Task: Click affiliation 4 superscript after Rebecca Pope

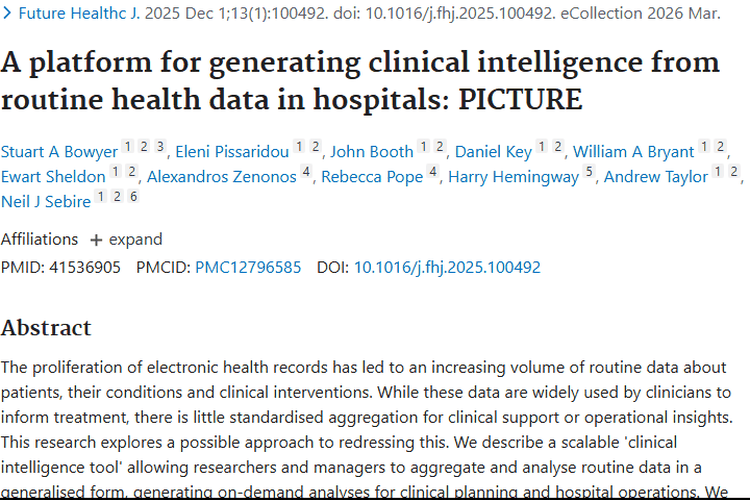Action: pyautogui.click(x=433, y=174)
